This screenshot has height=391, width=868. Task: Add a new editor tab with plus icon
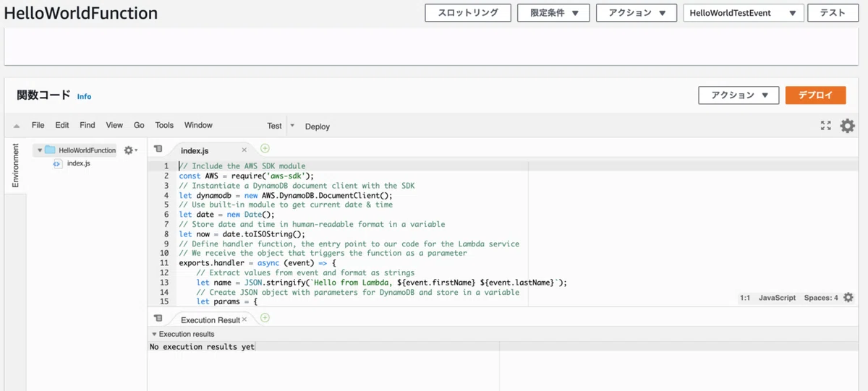(265, 149)
